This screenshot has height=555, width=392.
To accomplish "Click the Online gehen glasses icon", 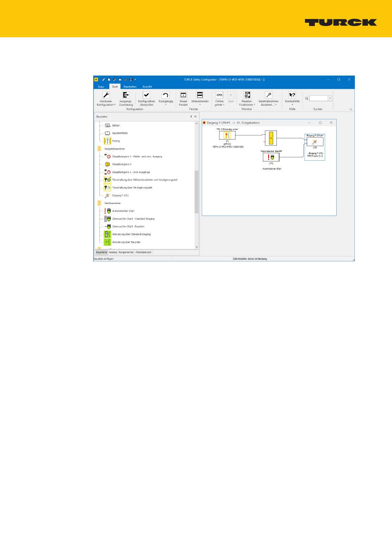I will pos(220,95).
